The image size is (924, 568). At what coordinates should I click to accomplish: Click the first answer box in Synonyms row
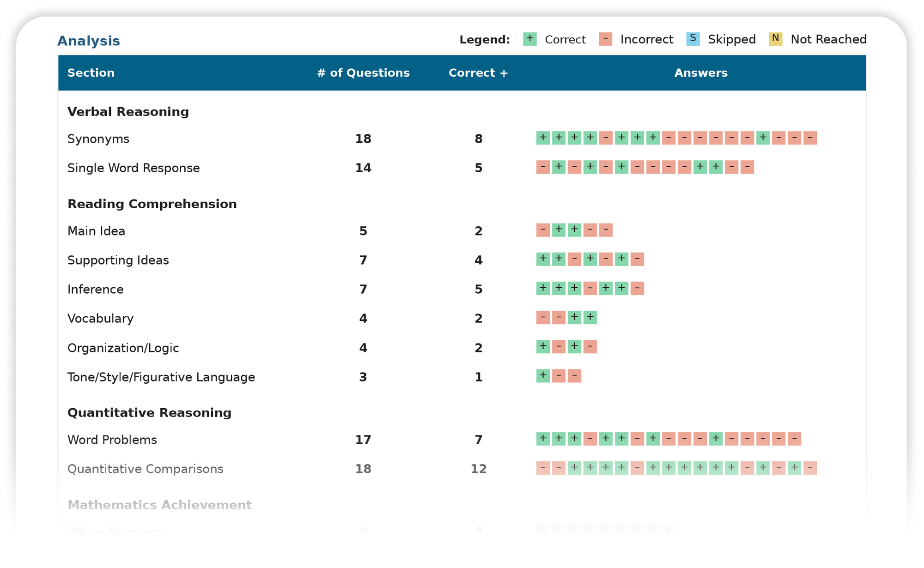543,138
